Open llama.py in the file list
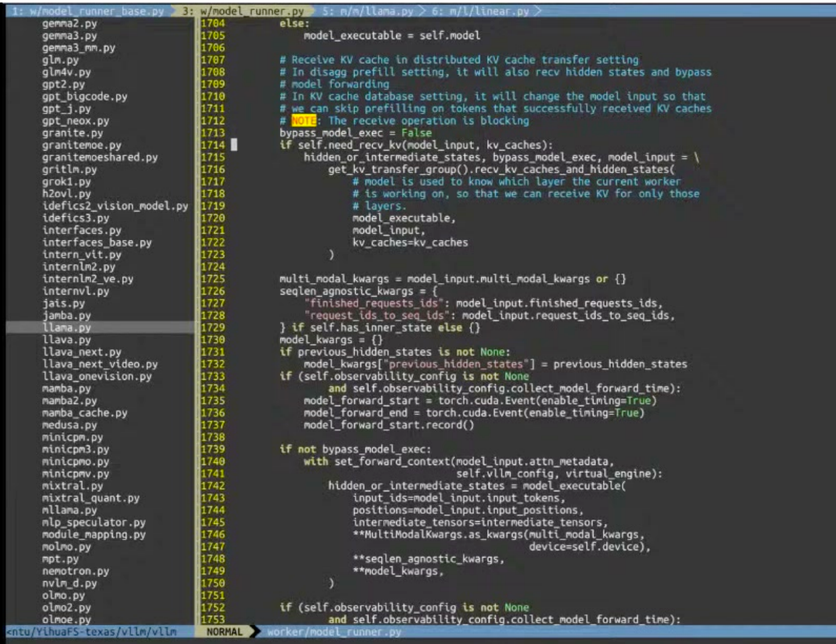836x644 pixels. pos(66,327)
